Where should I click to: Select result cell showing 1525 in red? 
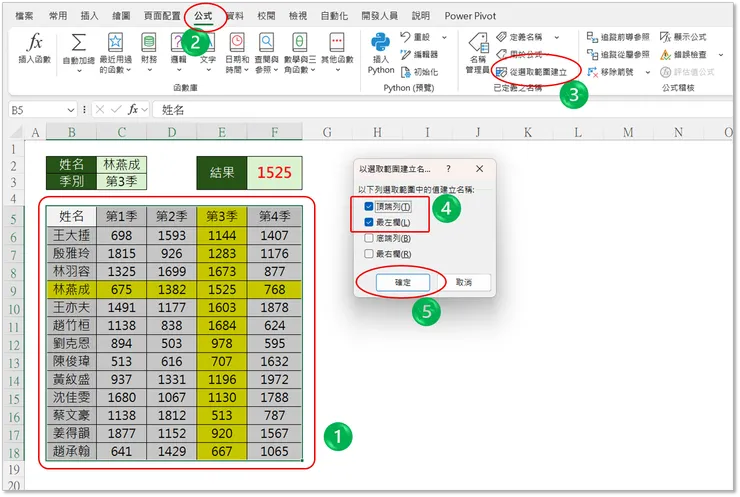click(x=274, y=172)
